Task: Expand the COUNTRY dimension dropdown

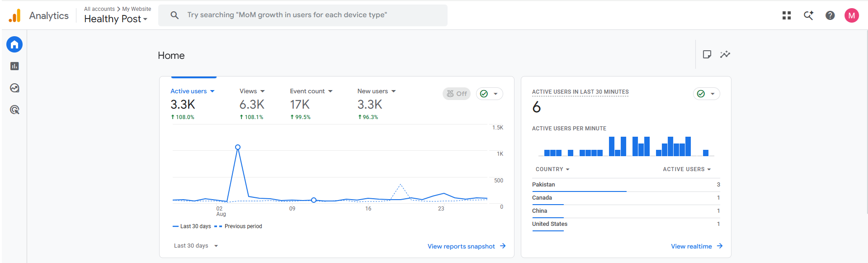Action: coord(552,169)
